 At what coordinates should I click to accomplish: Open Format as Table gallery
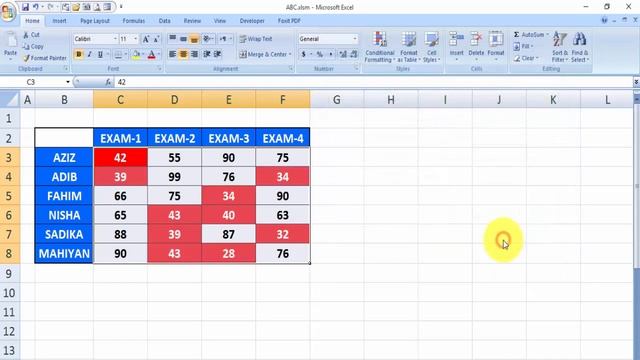409,47
